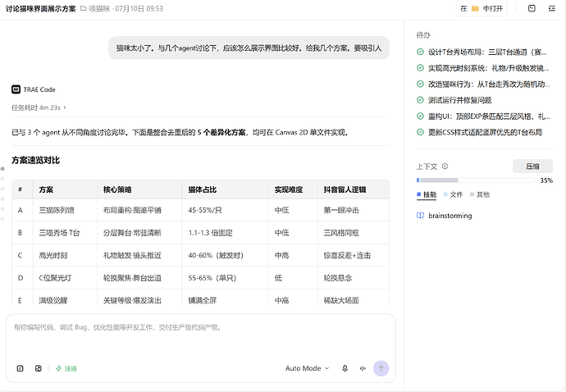Screen dimensions: 566x392
Task: Click the image attachment icon in input bar
Action: point(39,368)
